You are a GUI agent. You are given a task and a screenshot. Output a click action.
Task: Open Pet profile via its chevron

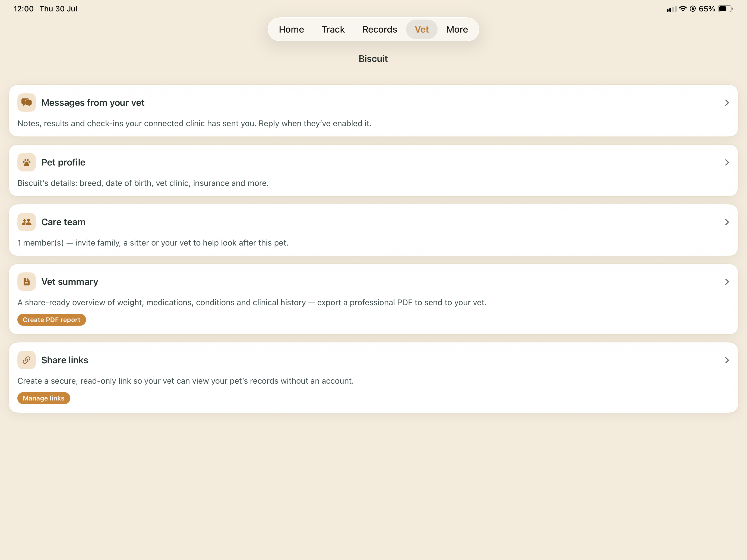[x=727, y=162]
